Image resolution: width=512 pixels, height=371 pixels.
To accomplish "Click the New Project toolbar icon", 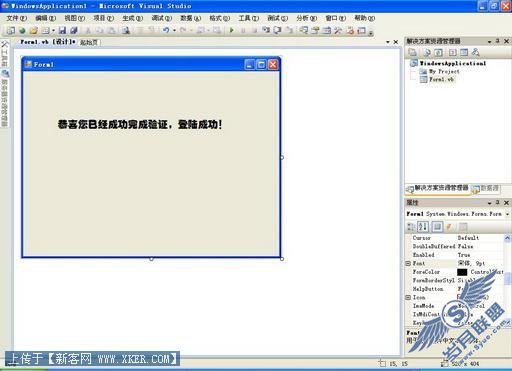I will point(11,31).
